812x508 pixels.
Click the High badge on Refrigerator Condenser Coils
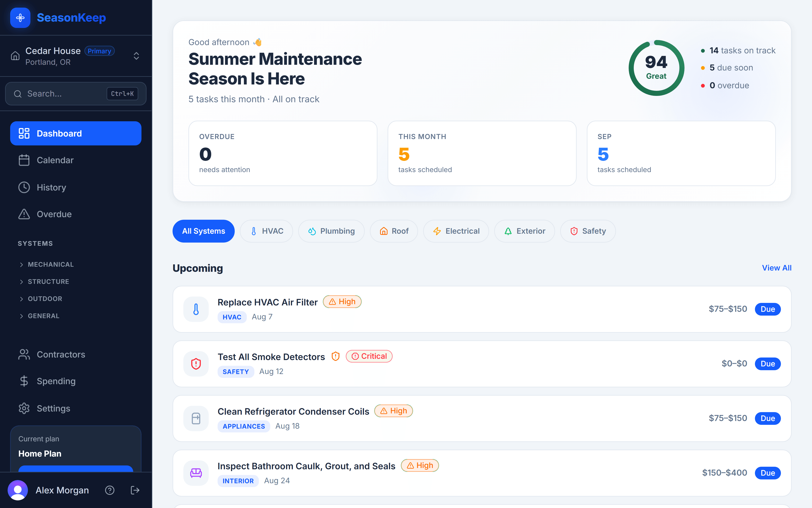[x=394, y=411]
